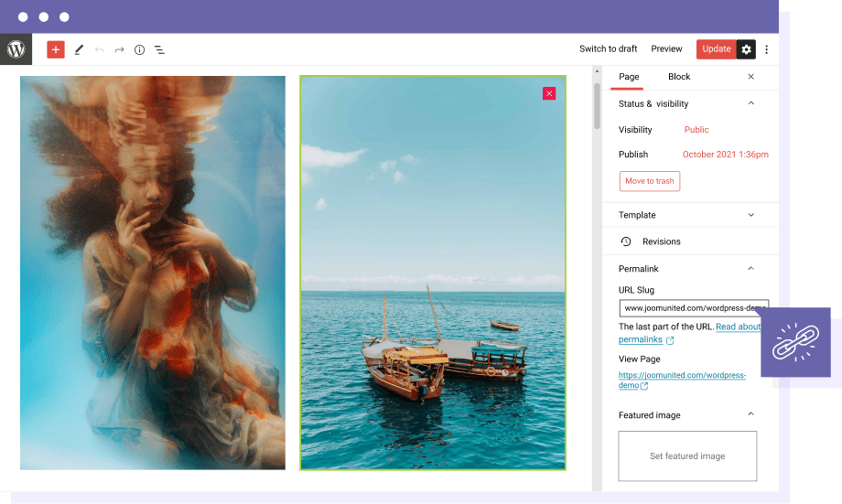Select the Page tab
Image resolution: width=842 pixels, height=504 pixels.
(629, 77)
